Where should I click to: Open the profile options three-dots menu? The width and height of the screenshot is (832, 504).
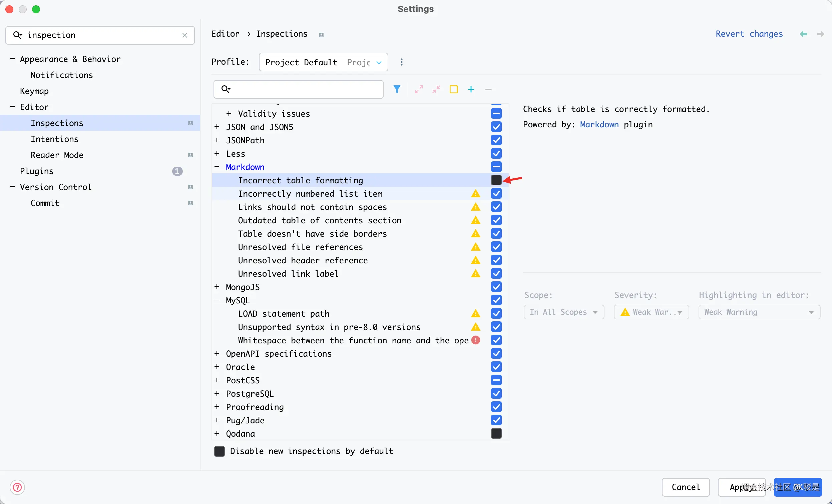401,62
